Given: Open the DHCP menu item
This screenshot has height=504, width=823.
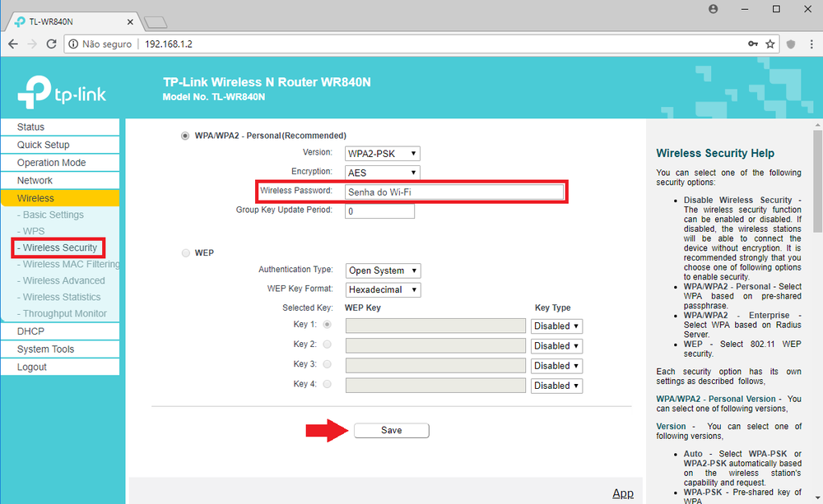Looking at the screenshot, I should (60, 331).
